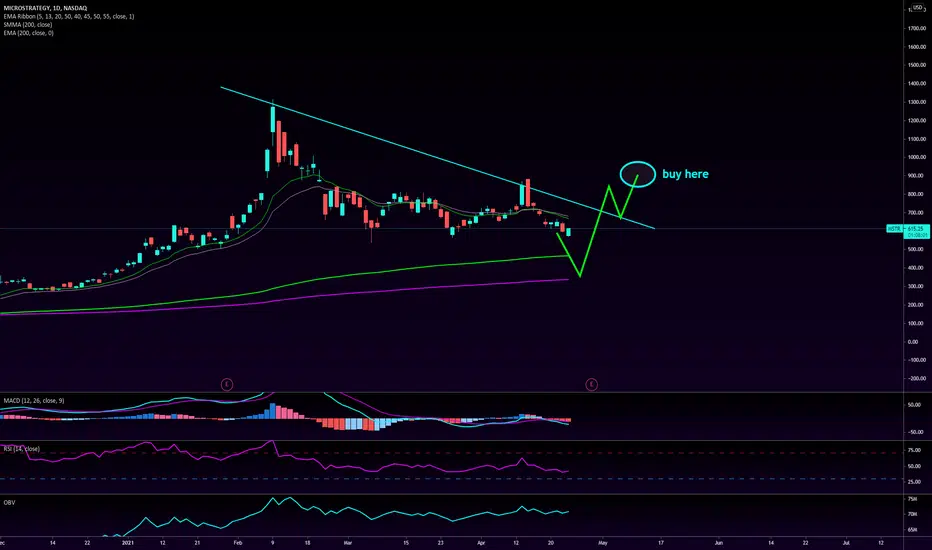
Task: Select the EMA Ribbon indicator legend
Action: (x=68, y=17)
